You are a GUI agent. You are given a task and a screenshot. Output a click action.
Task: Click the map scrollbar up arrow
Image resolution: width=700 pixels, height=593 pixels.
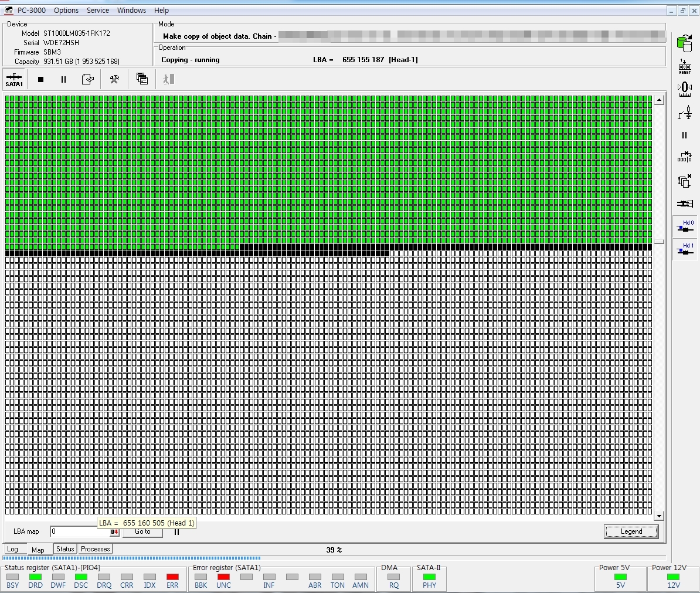point(659,100)
